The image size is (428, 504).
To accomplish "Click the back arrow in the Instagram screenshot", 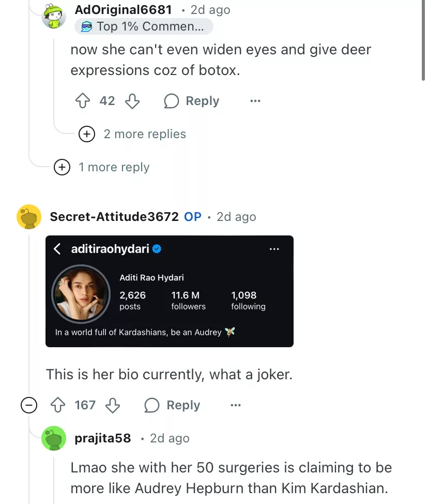I will 57,249.
